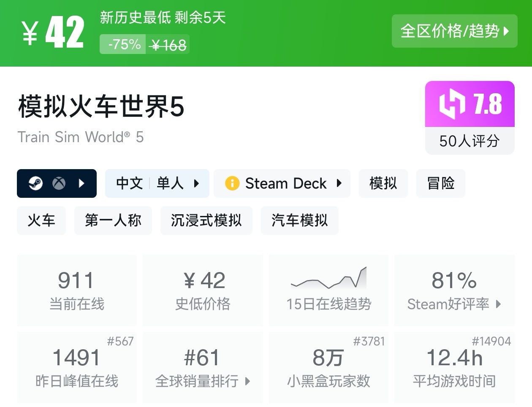Open the #61 全球销量排行 card
The image size is (532, 407).
tap(203, 367)
